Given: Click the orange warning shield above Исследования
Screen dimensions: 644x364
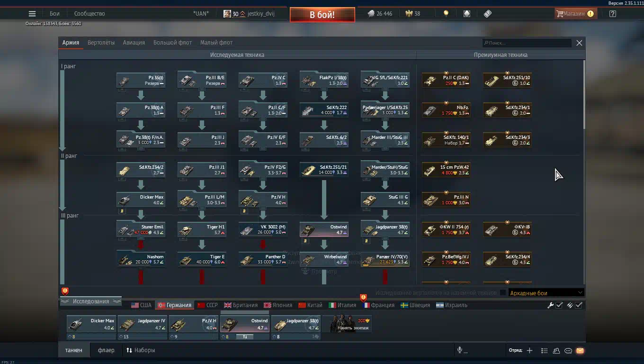Looking at the screenshot, I should point(65,291).
